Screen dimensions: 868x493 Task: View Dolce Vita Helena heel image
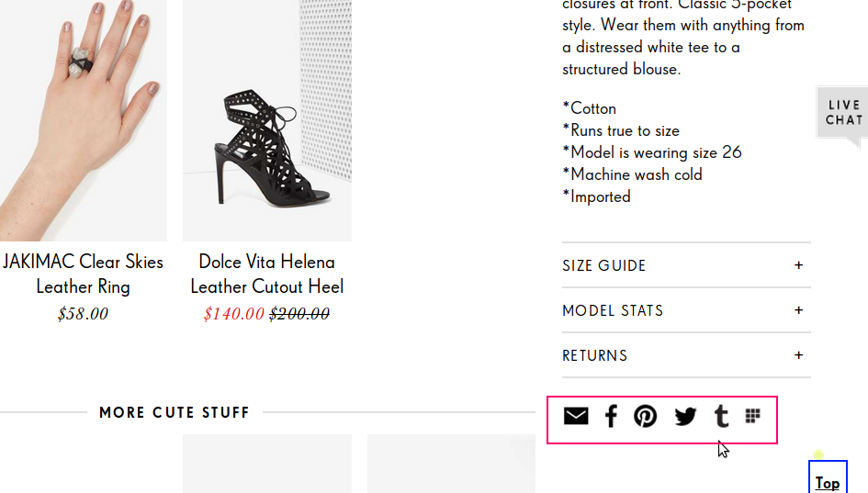click(267, 119)
